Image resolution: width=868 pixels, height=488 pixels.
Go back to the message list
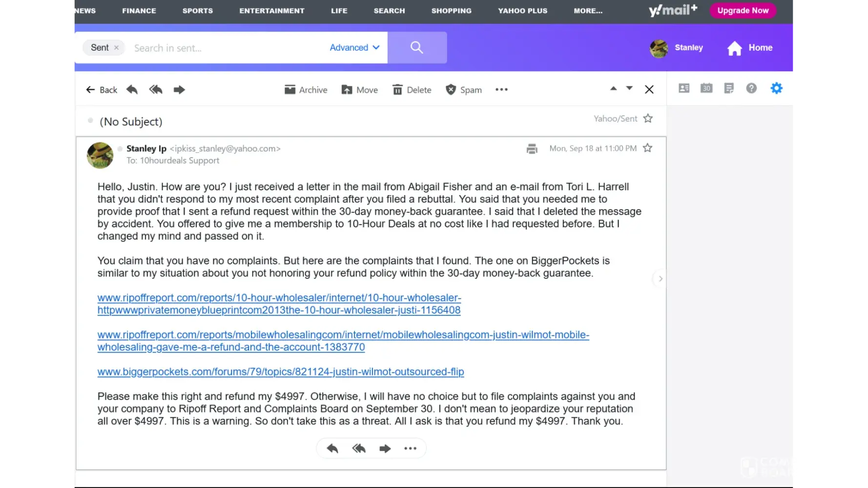coord(102,90)
